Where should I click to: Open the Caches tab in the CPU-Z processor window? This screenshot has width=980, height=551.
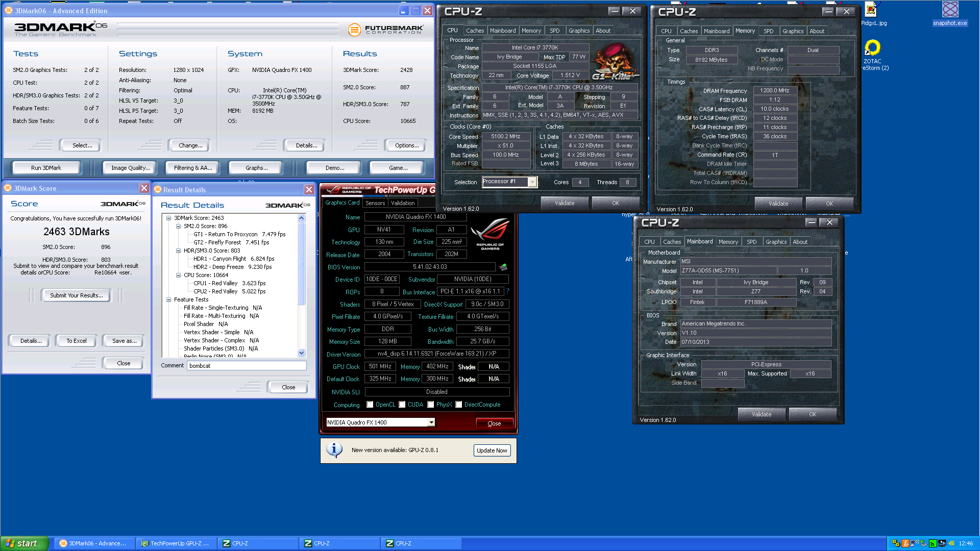(x=475, y=31)
